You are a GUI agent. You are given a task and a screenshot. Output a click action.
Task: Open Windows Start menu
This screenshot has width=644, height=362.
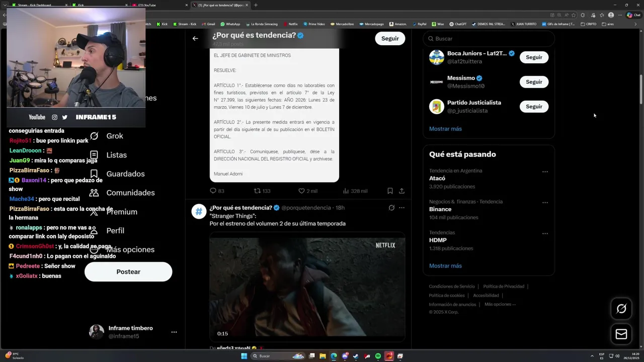(x=244, y=356)
